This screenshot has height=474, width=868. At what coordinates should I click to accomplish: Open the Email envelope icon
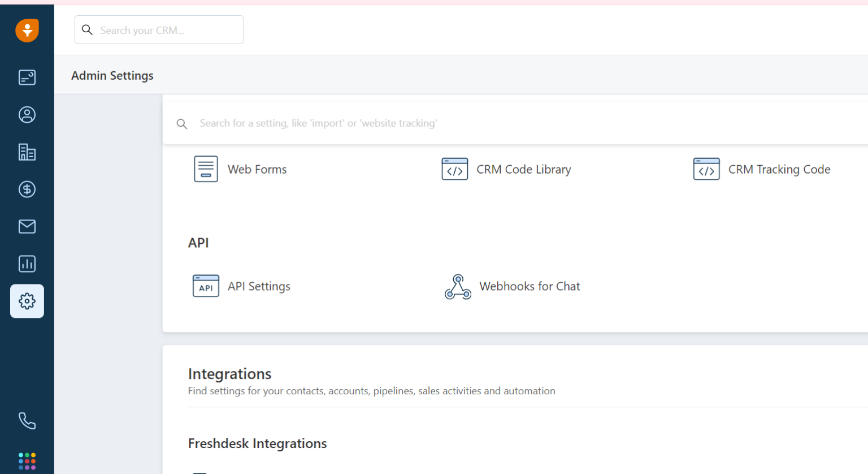(27, 227)
